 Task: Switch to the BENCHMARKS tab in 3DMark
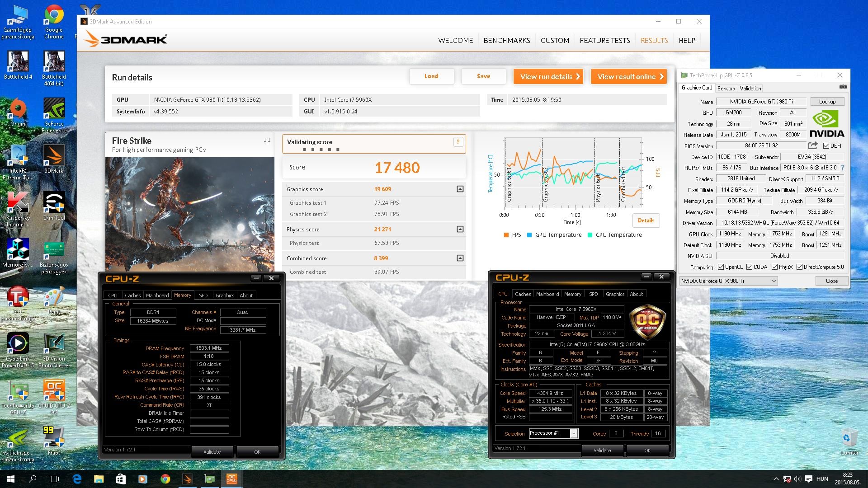pos(506,40)
